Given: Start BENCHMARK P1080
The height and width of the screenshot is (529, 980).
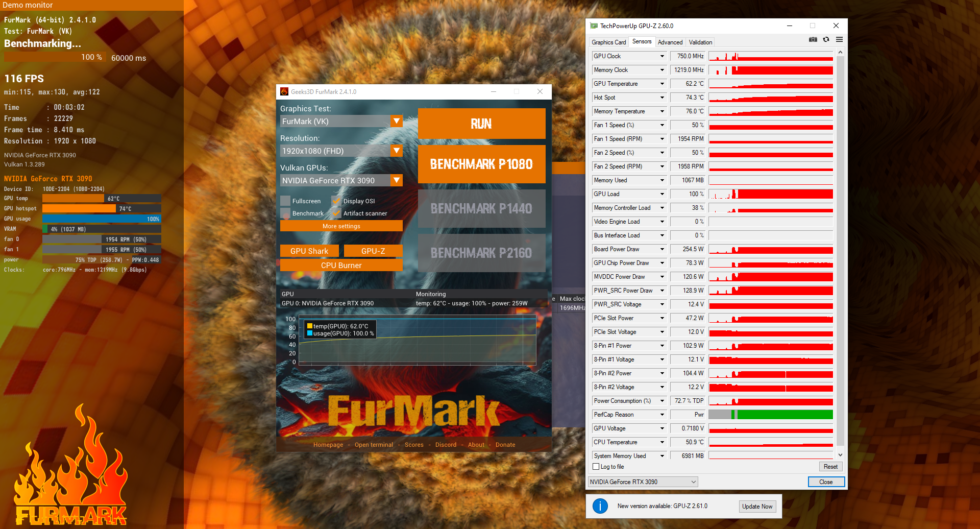Looking at the screenshot, I should click(x=481, y=164).
